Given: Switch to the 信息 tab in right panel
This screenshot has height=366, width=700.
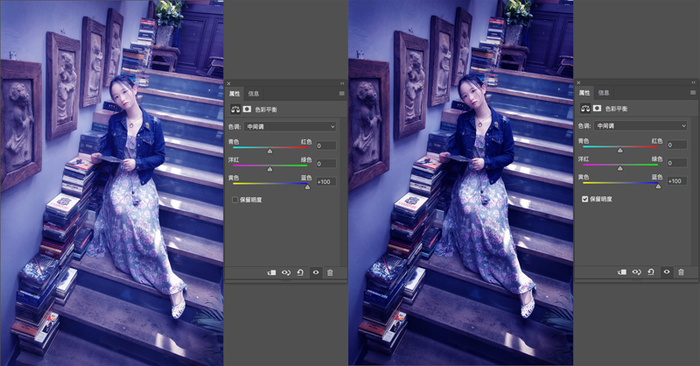Looking at the screenshot, I should (604, 92).
